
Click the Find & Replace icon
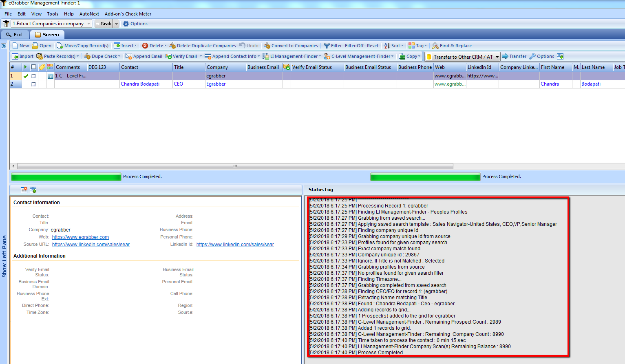point(435,46)
